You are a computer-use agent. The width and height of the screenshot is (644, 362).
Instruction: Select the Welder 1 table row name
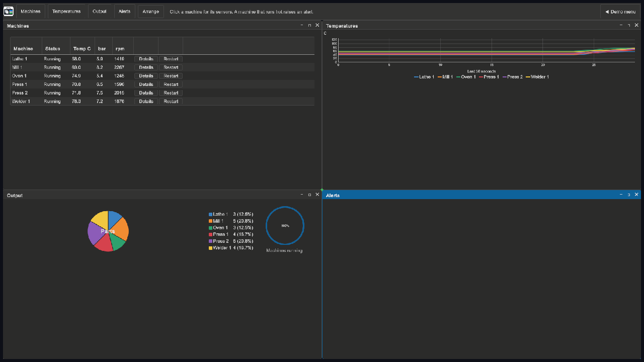point(21,102)
